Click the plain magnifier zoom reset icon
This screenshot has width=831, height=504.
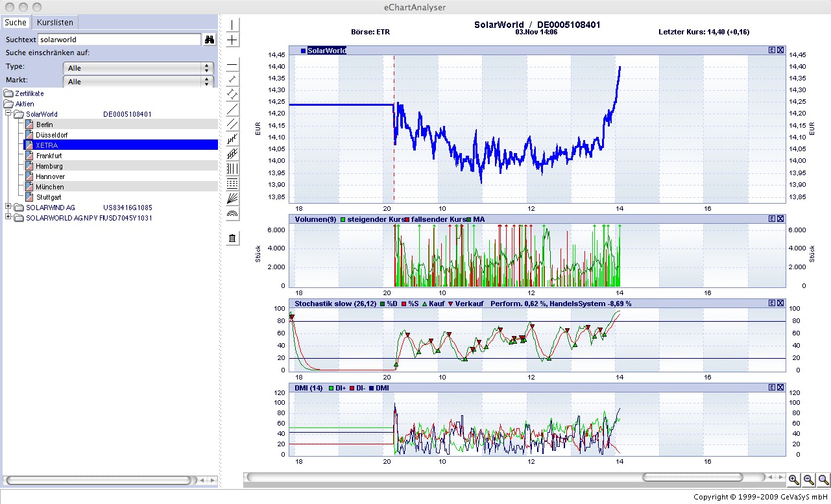click(x=823, y=480)
